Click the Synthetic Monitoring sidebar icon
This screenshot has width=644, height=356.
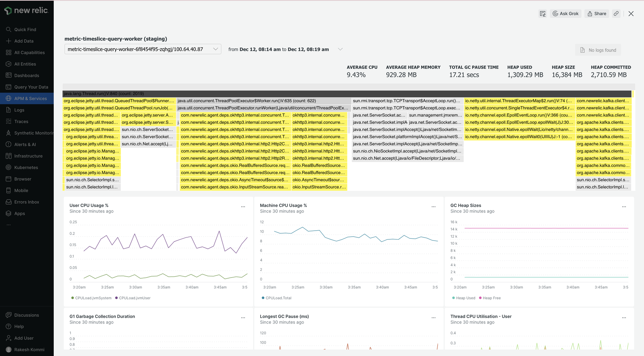pyautogui.click(x=9, y=133)
